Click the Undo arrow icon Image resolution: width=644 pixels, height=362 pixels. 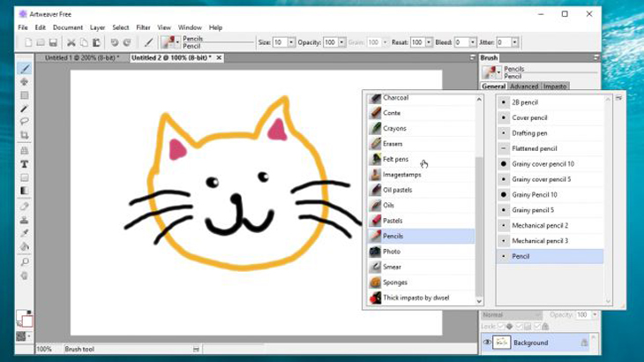tap(115, 42)
